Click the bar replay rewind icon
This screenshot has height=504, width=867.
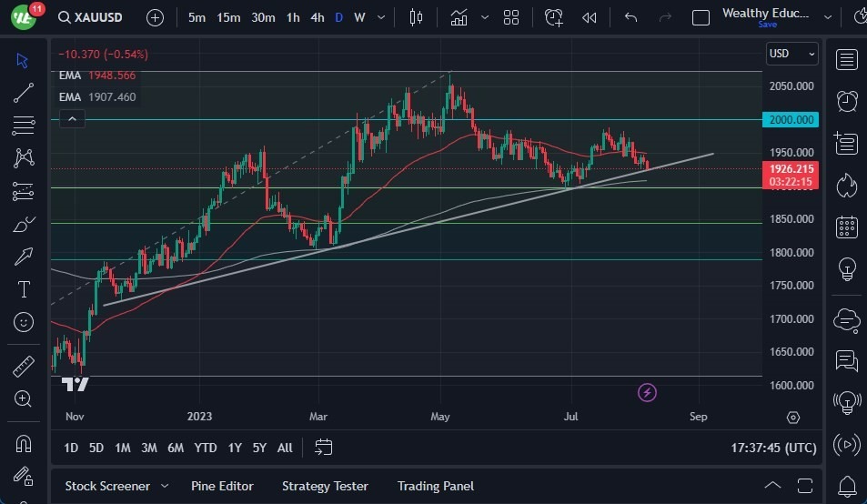point(590,17)
